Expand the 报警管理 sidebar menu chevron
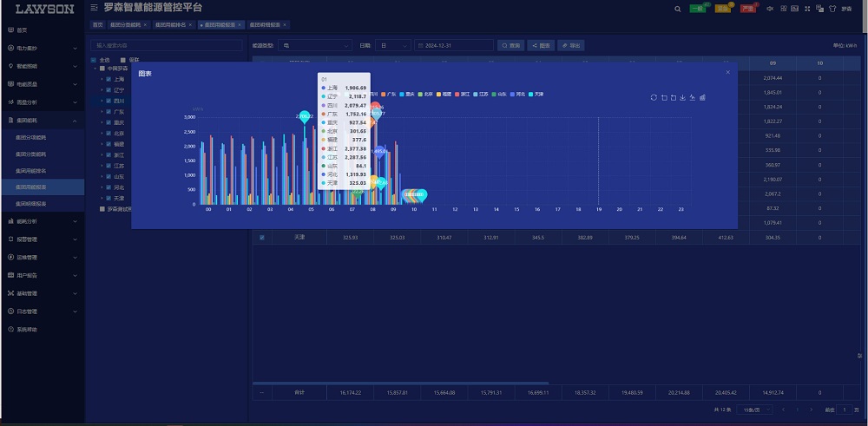Viewport: 868px width, 426px height. tap(76, 239)
